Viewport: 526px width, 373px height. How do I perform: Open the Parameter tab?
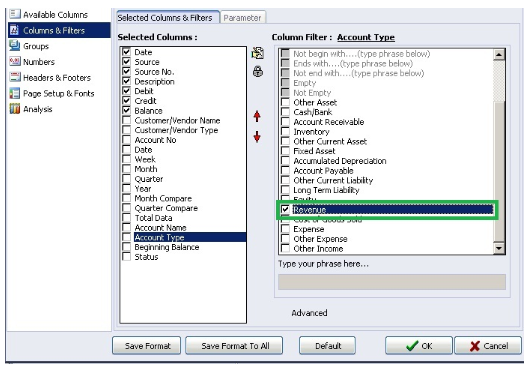tap(242, 18)
